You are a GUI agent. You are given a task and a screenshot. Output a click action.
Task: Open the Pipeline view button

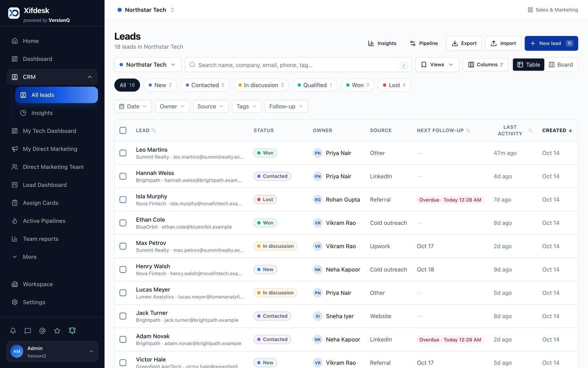[424, 43]
